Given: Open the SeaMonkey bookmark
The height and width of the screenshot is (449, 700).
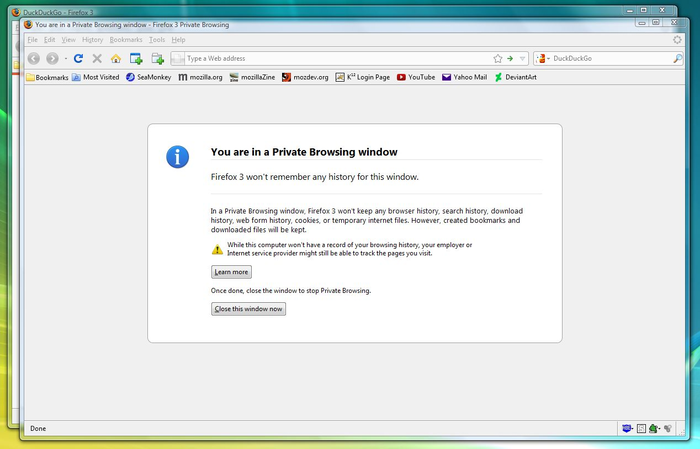Looking at the screenshot, I should coord(149,77).
